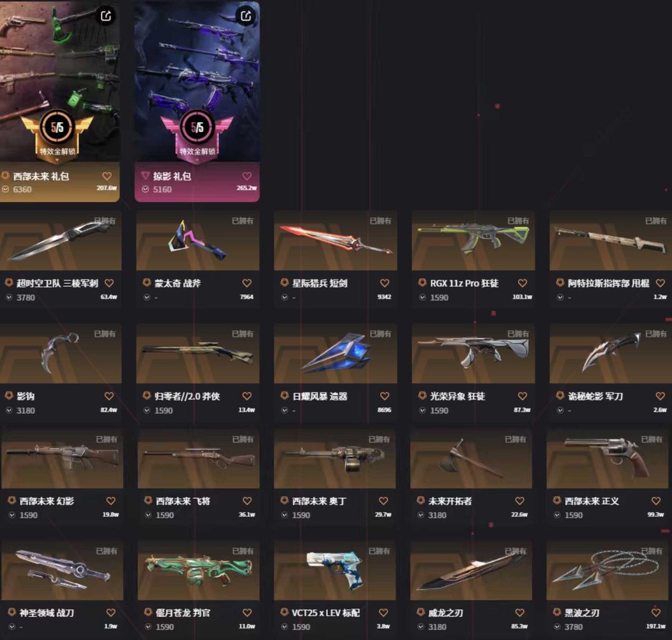
Task: Click heart icon for 影钩 knife
Action: point(110,396)
